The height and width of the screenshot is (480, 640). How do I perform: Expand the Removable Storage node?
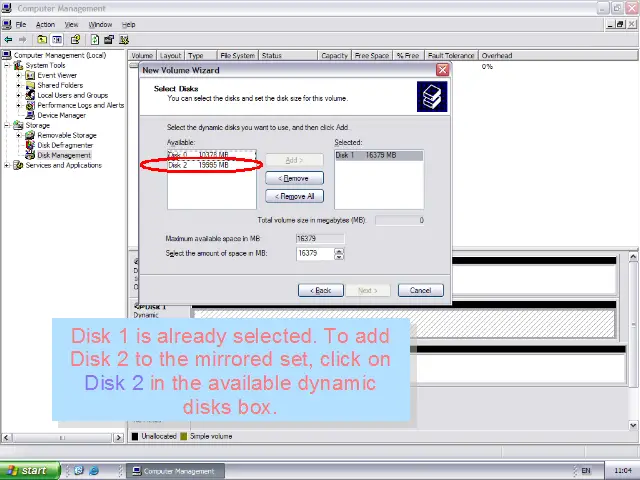click(x=18, y=136)
